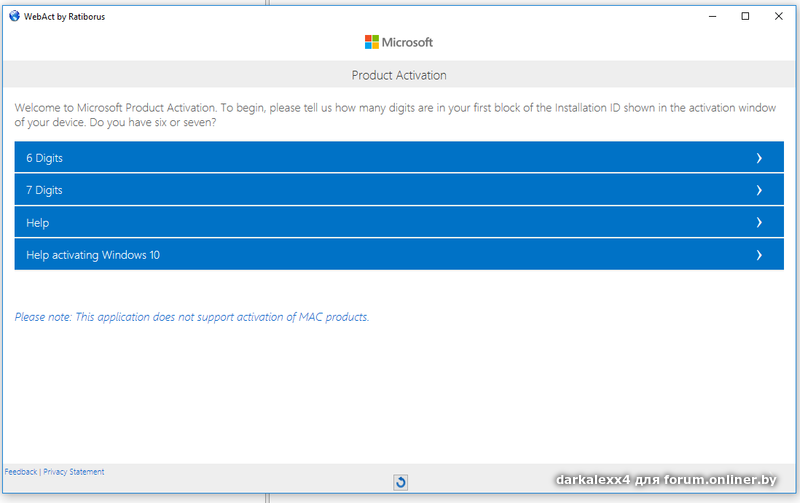Screen dimensions: 800x503
Task: Select the 6 Digits option
Action: pyautogui.click(x=45, y=158)
